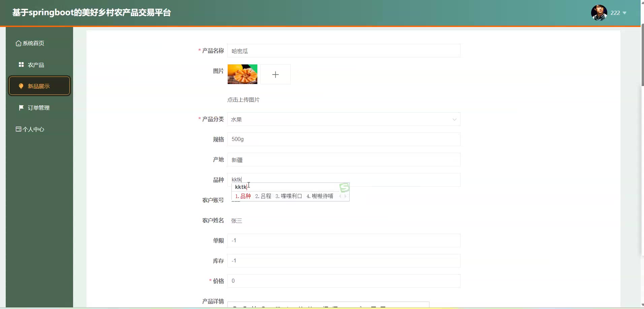Click the Sogou input method logo

coord(344,188)
